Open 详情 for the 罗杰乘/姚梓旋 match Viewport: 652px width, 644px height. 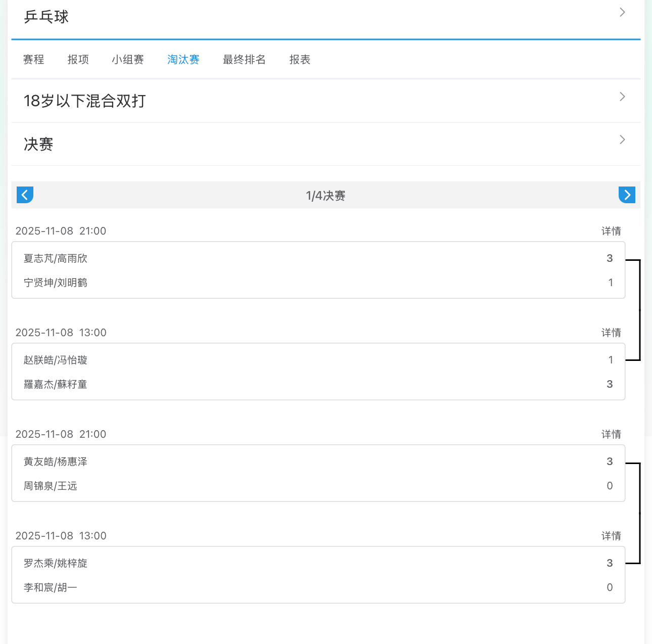click(611, 535)
